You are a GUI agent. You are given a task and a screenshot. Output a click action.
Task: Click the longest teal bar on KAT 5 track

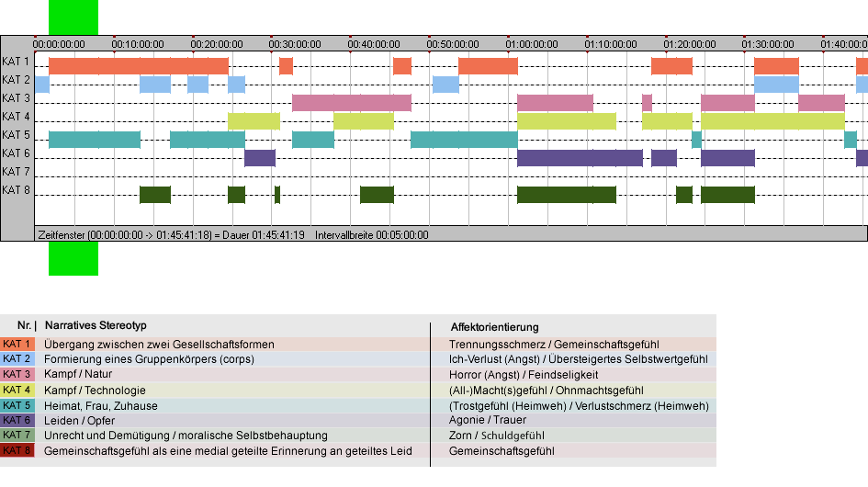click(464, 140)
